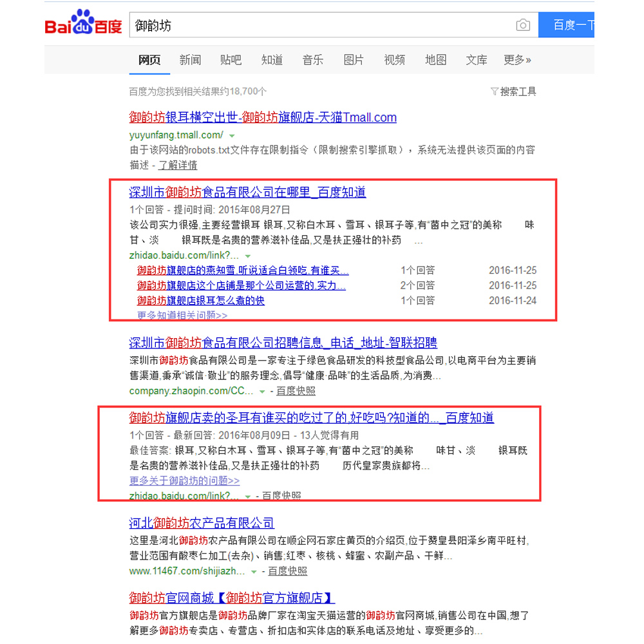The width and height of the screenshot is (644, 644).
Task: Open the 文库 tab
Action: (x=477, y=60)
